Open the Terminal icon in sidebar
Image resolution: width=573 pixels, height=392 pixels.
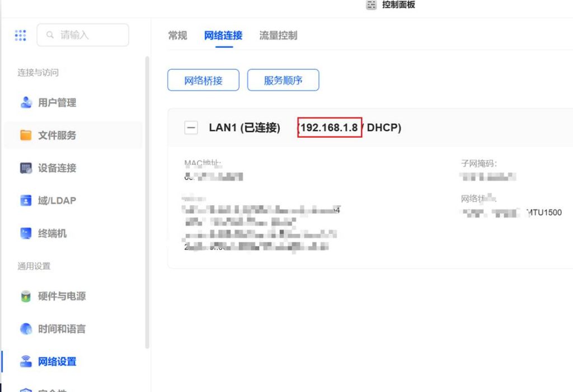[x=26, y=233]
